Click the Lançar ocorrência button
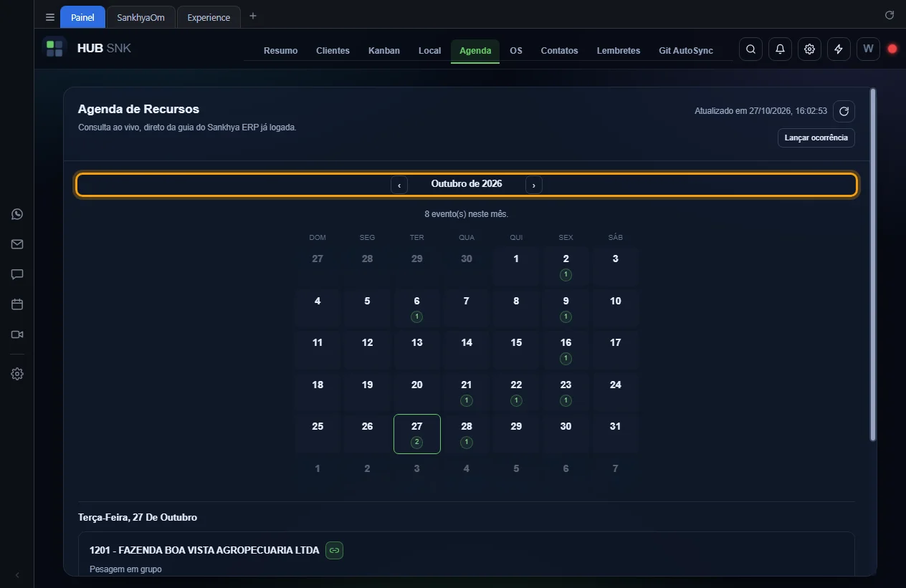Screen dimensions: 906x588 pos(816,138)
